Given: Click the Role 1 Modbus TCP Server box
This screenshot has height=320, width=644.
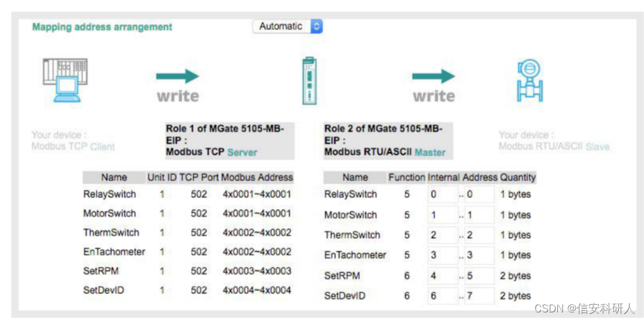Looking at the screenshot, I should 229,141.
